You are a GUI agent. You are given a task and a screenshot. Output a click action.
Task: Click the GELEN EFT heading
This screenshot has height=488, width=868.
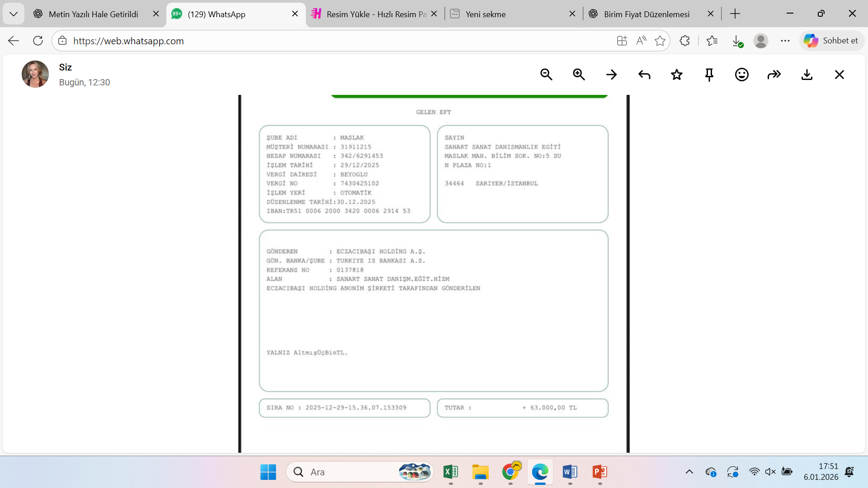click(x=434, y=112)
